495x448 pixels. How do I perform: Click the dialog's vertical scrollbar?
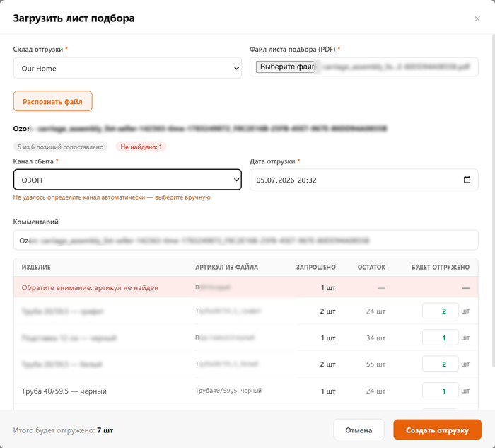(493, 199)
